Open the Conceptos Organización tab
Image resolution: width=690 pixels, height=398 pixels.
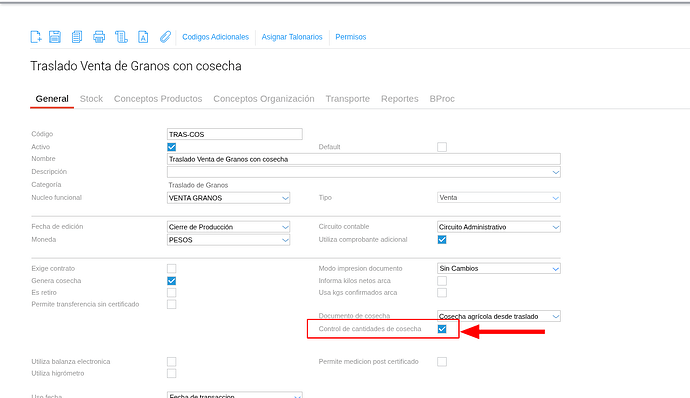click(264, 99)
